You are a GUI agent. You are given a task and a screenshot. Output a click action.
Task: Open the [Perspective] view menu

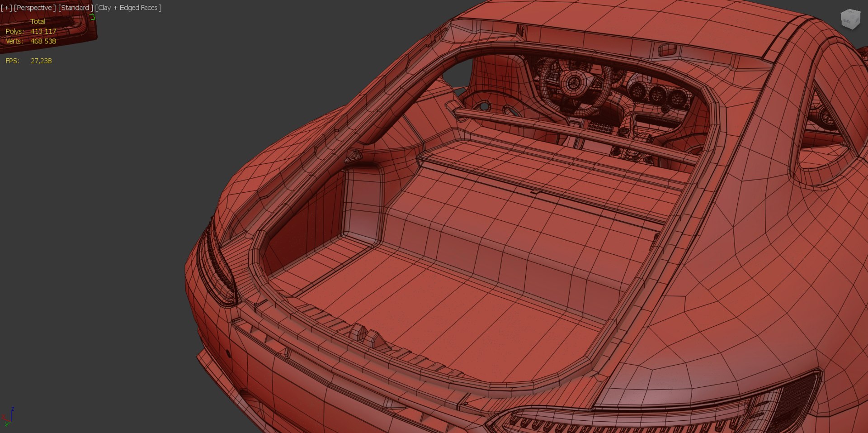(35, 8)
